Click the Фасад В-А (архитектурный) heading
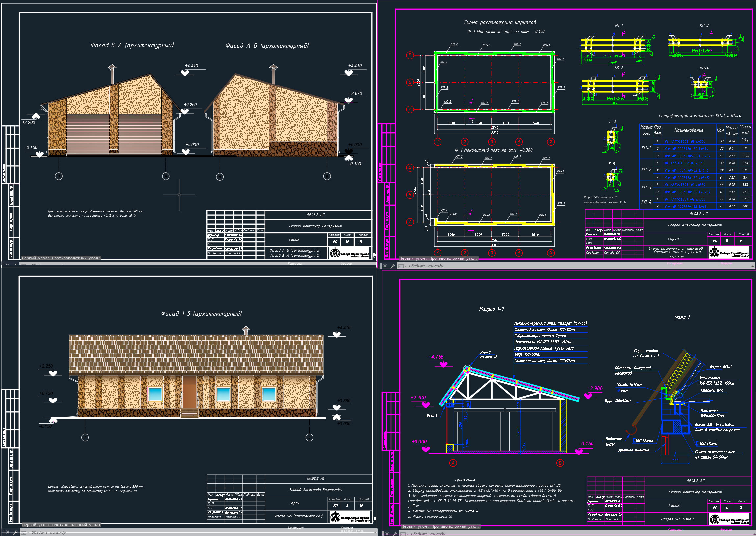 point(132,45)
